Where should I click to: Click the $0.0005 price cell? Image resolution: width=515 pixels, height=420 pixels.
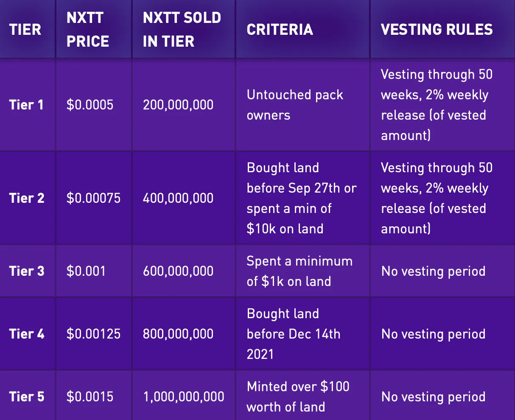tap(90, 105)
